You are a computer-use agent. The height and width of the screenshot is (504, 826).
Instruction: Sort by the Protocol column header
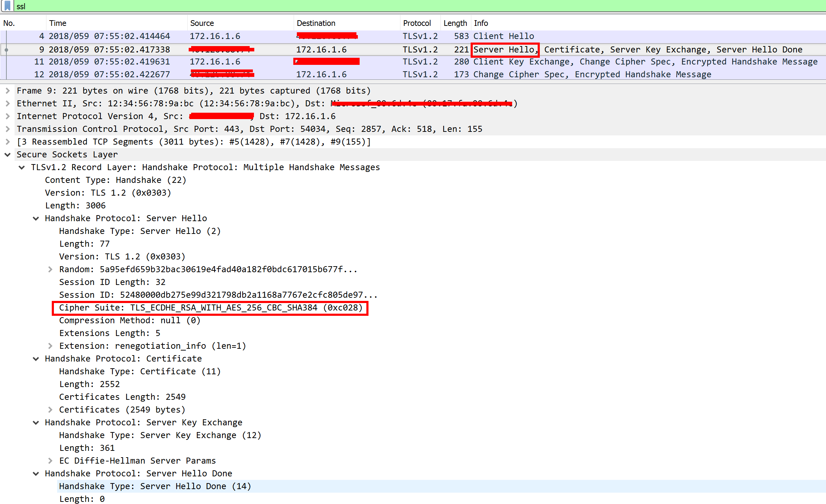(x=417, y=23)
